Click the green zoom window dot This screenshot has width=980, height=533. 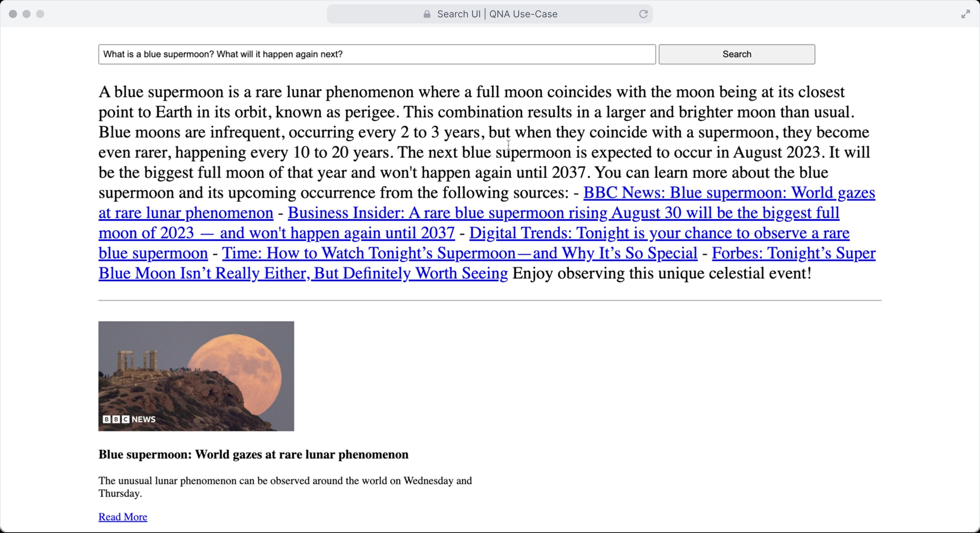click(x=40, y=14)
